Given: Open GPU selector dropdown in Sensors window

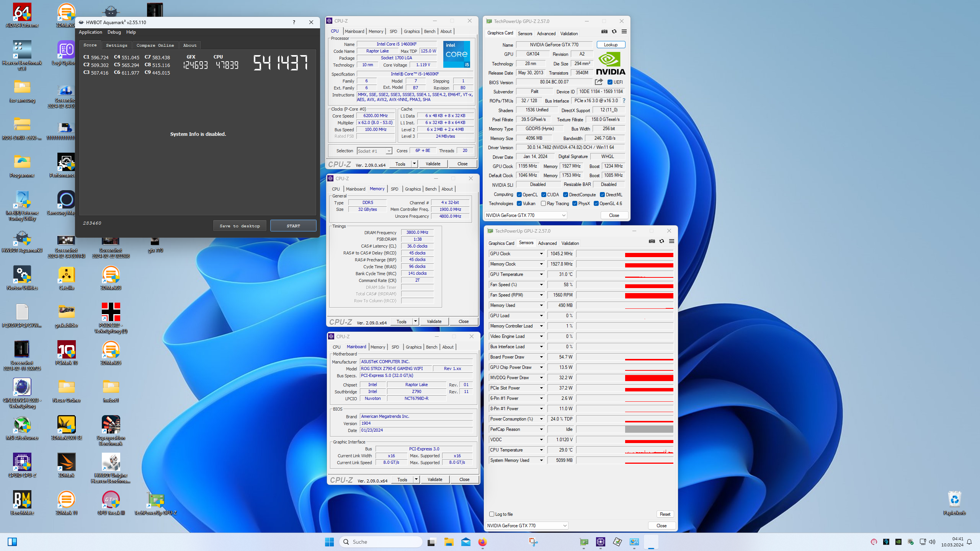Looking at the screenshot, I should (x=527, y=526).
